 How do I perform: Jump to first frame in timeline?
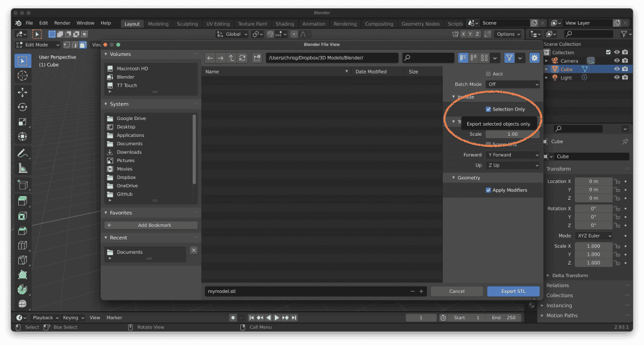tap(252, 317)
